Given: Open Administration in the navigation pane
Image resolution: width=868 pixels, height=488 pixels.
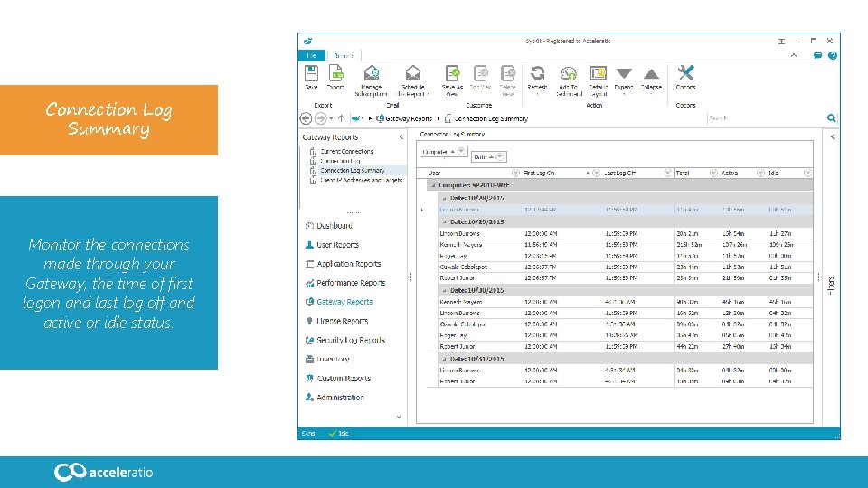Looking at the screenshot, I should point(335,398).
